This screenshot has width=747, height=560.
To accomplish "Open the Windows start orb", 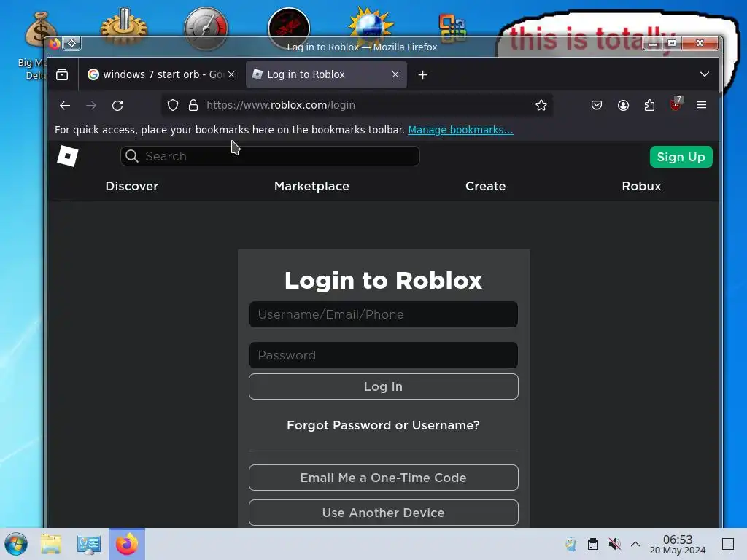I will coord(16,544).
